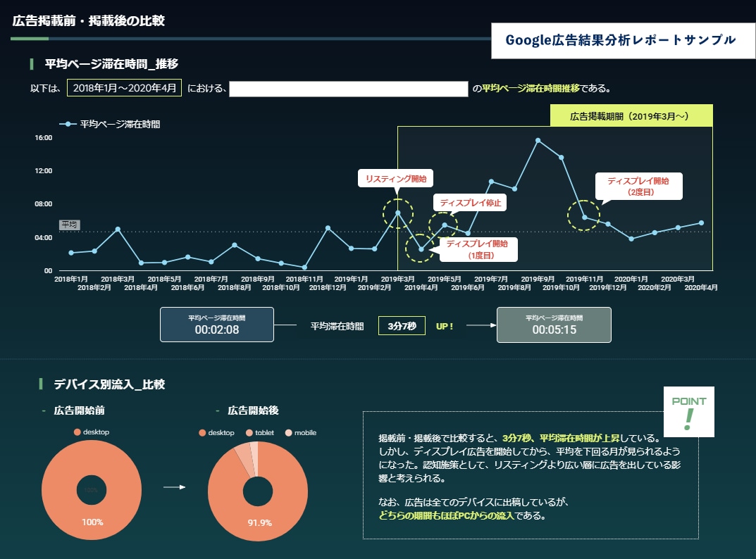This screenshot has width=756, height=559.
Task: Click the blank white filter field
Action: click(349, 89)
